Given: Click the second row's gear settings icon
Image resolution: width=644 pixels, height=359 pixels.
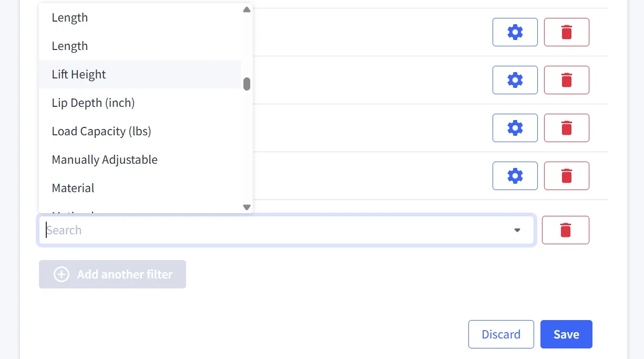Looking at the screenshot, I should [515, 80].
